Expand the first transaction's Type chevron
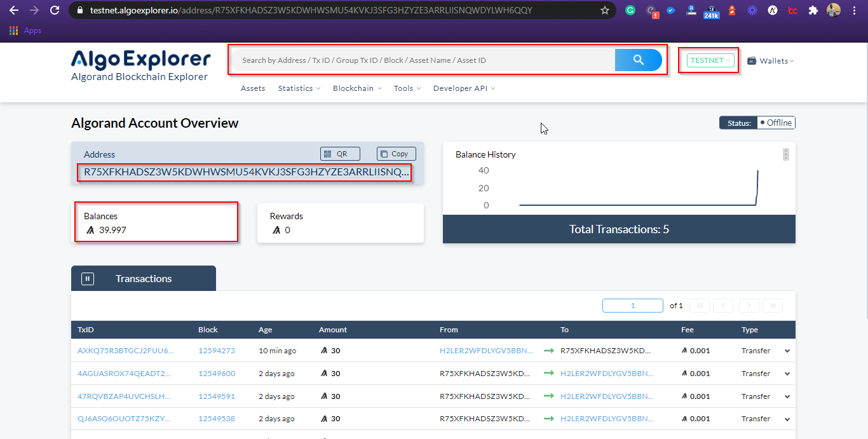868x439 pixels. 787,350
